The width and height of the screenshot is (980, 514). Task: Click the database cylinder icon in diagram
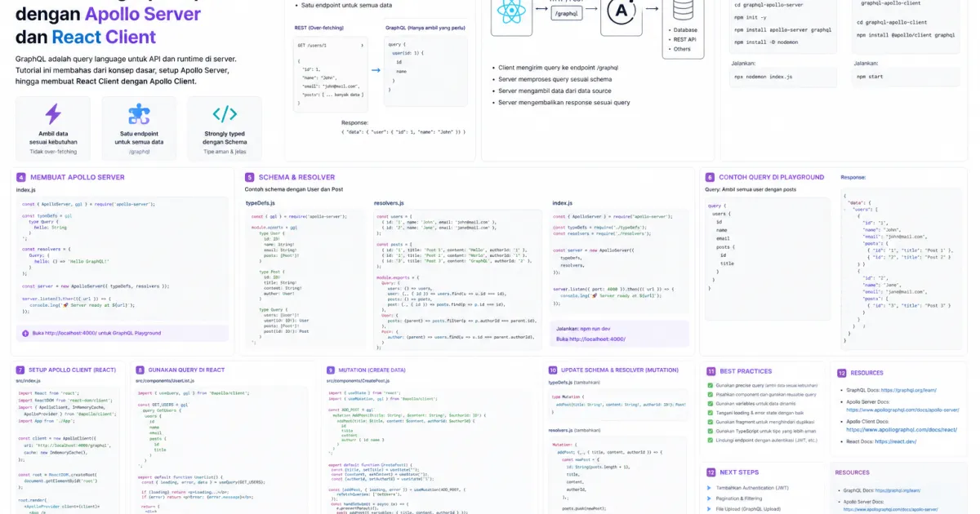[x=682, y=10]
